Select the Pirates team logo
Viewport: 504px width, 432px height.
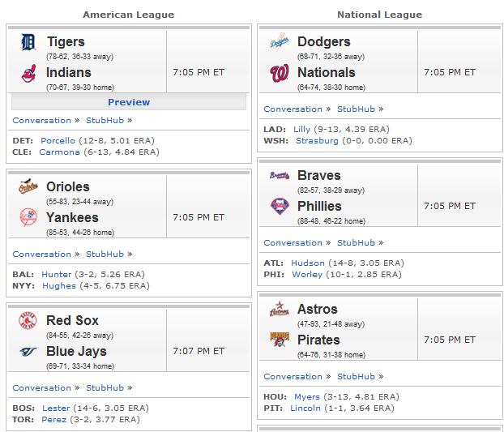[280, 340]
